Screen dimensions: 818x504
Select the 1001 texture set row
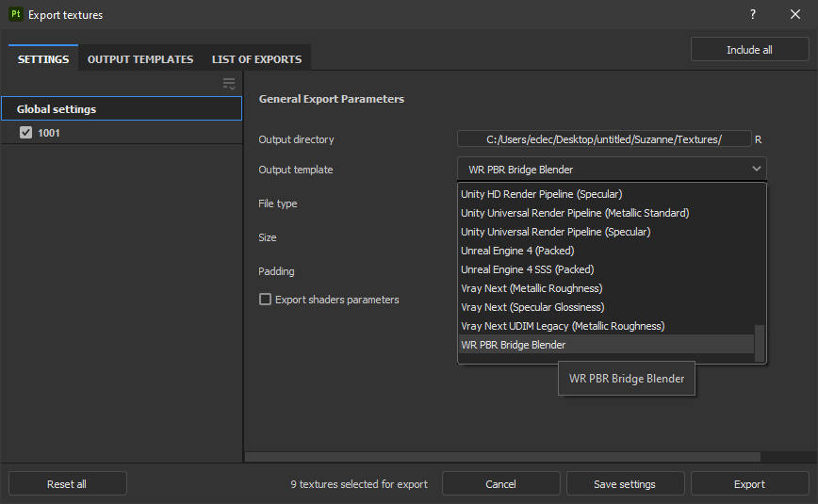[122, 133]
